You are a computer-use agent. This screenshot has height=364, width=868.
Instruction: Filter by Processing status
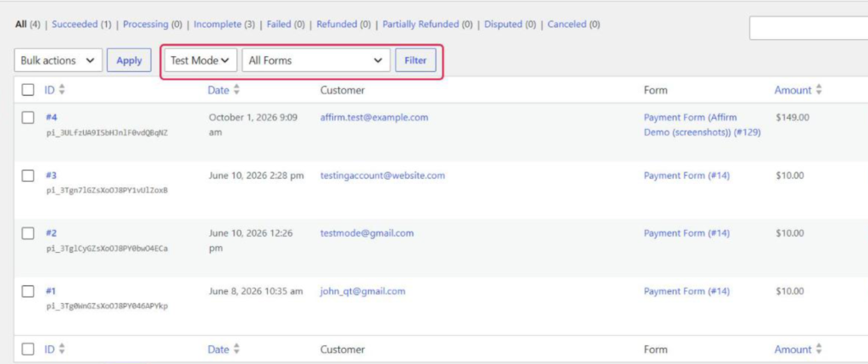146,25
